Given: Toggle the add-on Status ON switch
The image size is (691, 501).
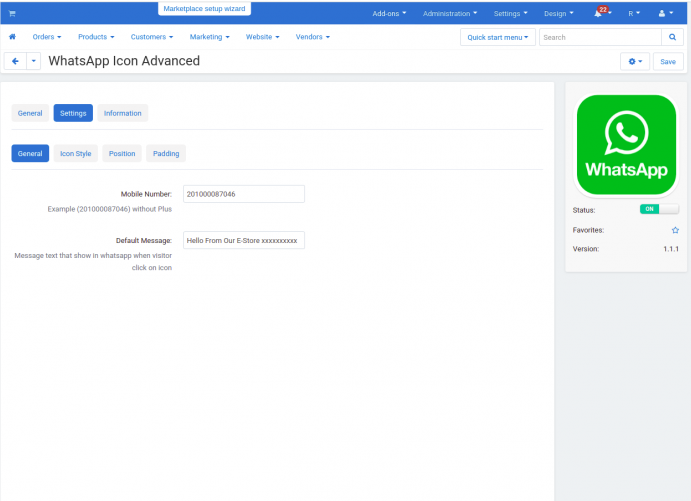Looking at the screenshot, I should tap(659, 209).
